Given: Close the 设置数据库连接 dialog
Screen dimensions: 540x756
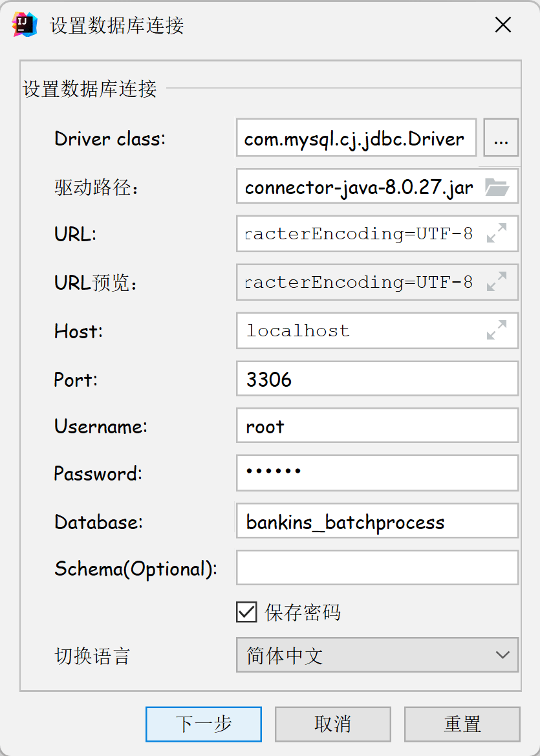Looking at the screenshot, I should coord(502,25).
